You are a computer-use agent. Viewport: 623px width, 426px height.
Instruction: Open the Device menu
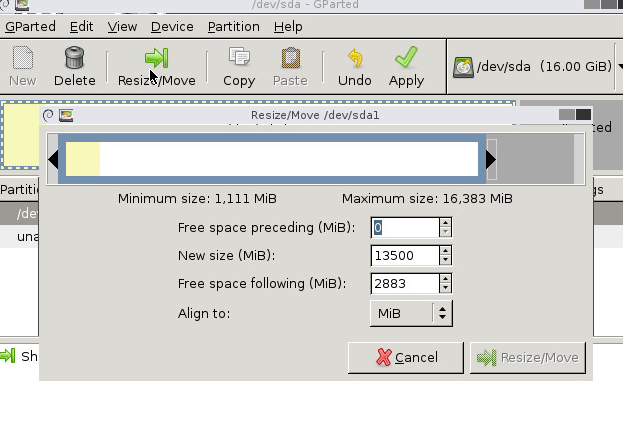(172, 27)
